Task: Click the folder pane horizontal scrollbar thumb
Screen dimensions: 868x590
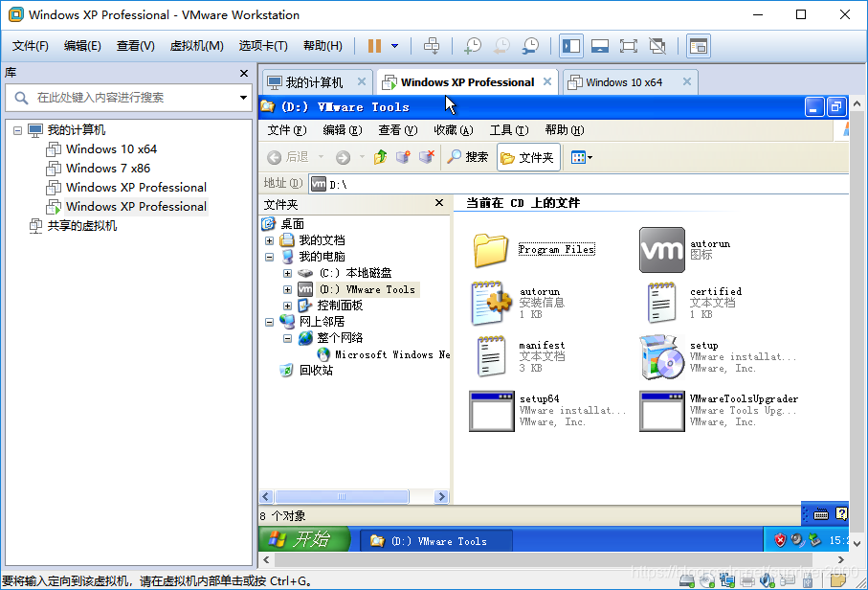Action: (x=342, y=496)
